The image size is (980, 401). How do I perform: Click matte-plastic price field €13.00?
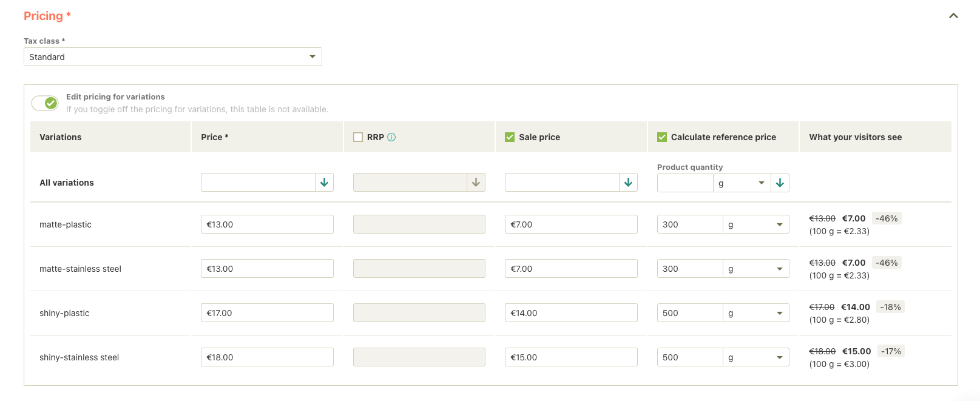267,224
